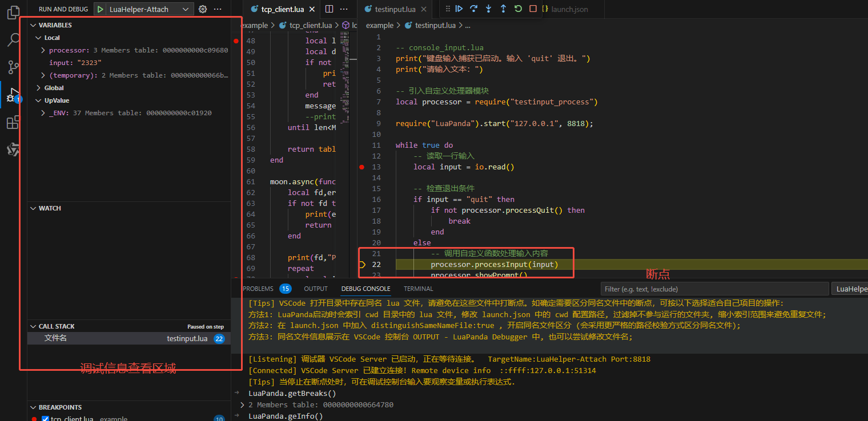Collapse the UpValue scope

(38, 100)
